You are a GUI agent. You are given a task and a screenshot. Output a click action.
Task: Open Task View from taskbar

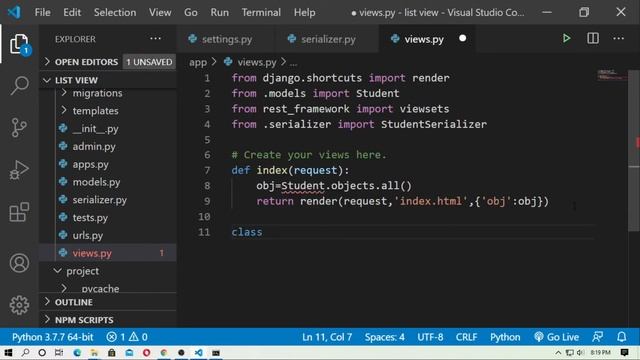(59, 353)
